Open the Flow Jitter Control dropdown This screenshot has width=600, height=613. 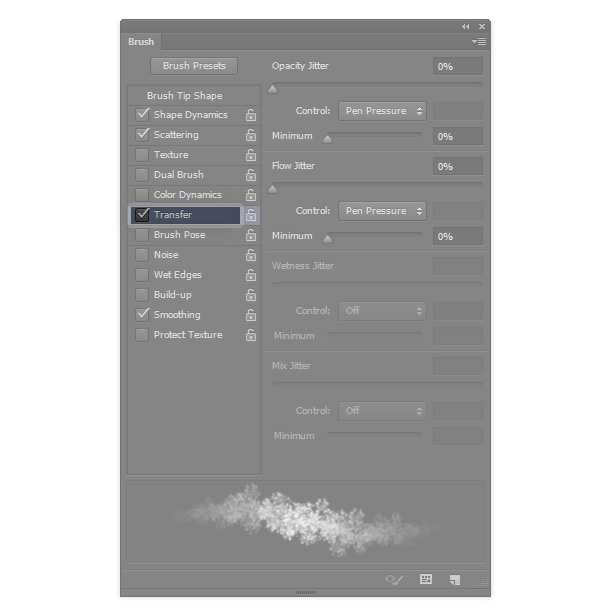383,211
